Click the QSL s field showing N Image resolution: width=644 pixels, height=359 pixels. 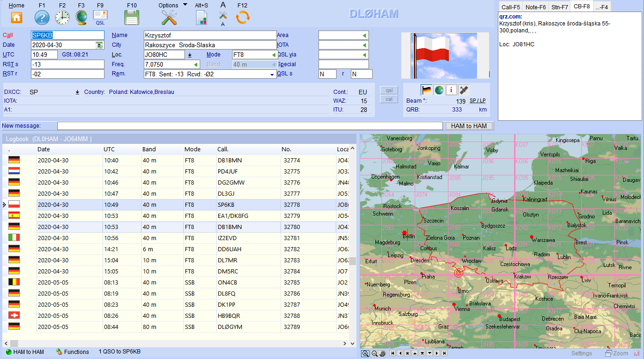pyautogui.click(x=327, y=74)
